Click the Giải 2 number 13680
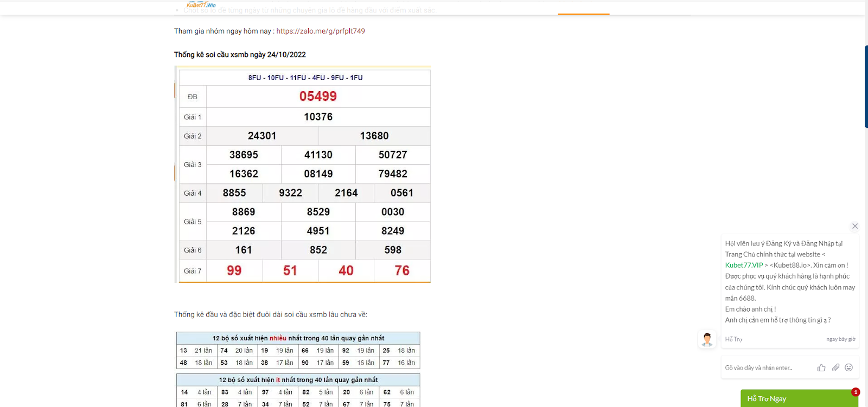 [x=374, y=136]
